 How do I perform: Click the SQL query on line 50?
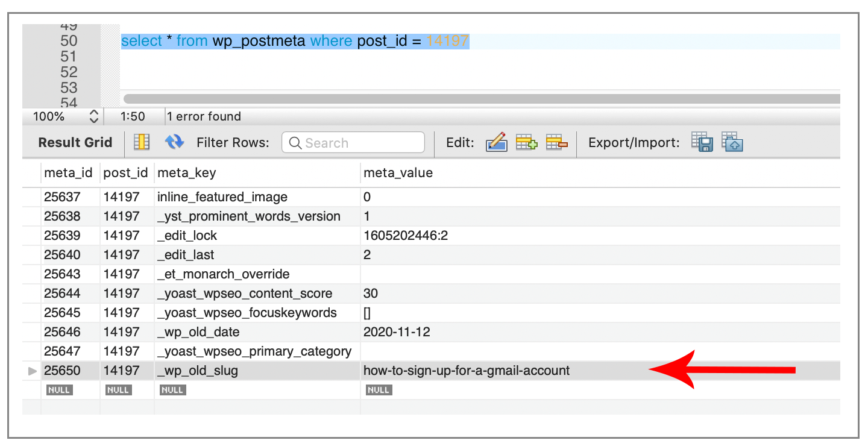coord(295,42)
